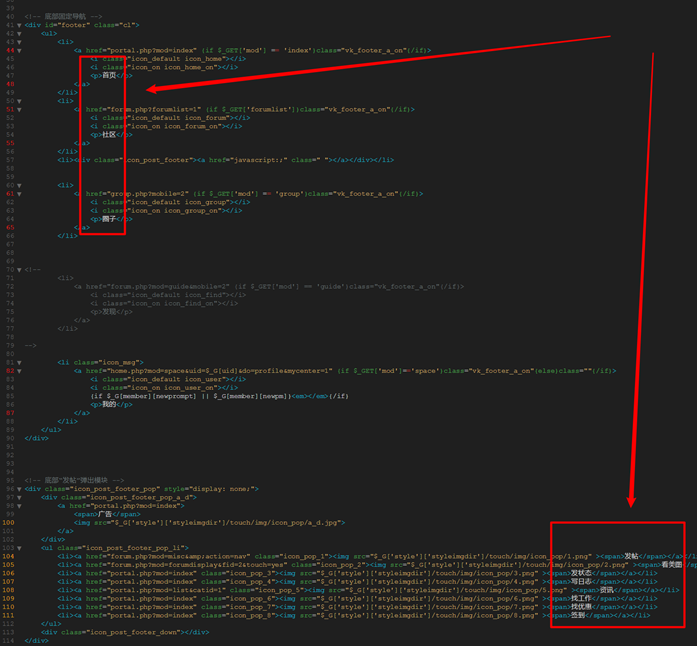Collapse the fold arrow at line 82
Image resolution: width=698 pixels, height=647 pixels.
tap(19, 371)
